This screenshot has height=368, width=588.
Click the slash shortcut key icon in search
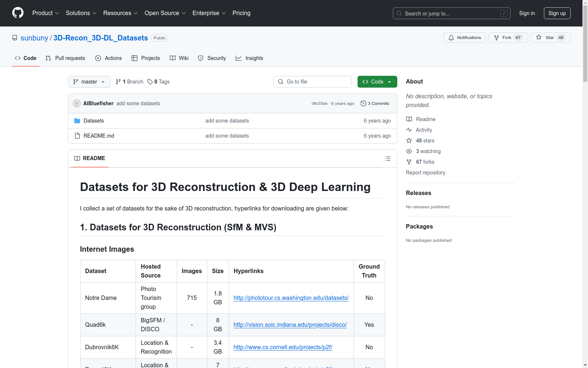point(504,13)
